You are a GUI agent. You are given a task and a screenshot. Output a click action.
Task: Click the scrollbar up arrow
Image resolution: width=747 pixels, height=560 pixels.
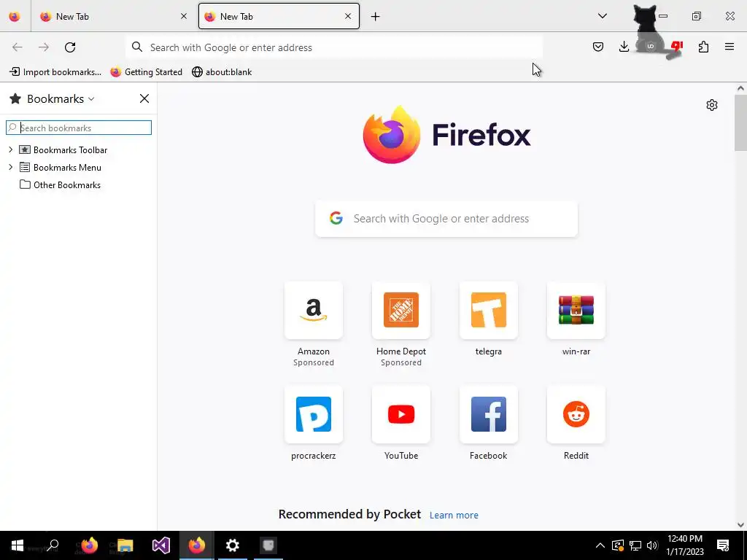pos(740,88)
